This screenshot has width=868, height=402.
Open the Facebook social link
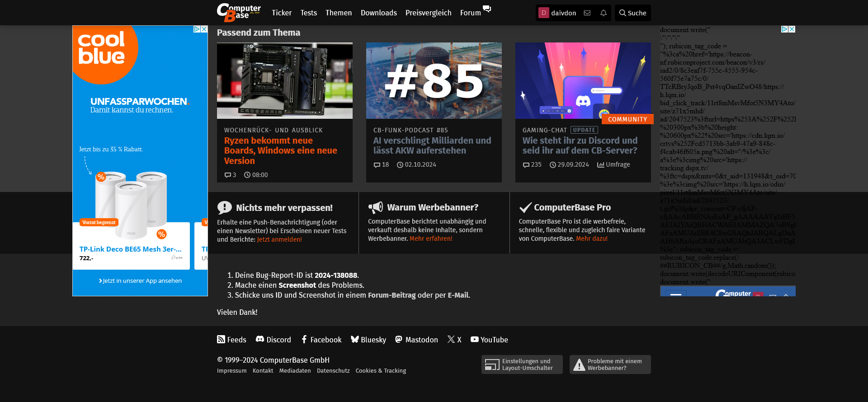(321, 340)
